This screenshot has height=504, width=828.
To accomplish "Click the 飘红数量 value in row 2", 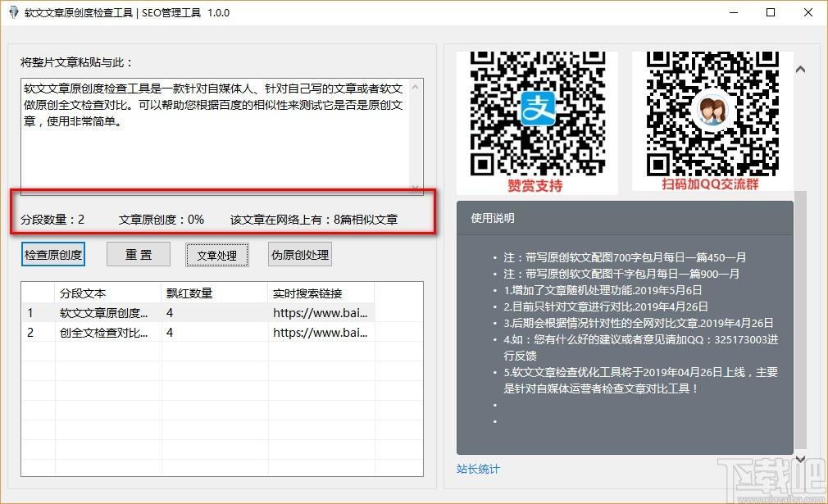I will (x=170, y=333).
